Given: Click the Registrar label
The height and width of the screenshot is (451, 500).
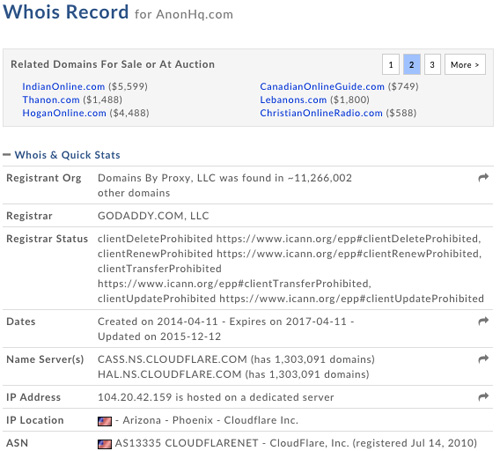Looking at the screenshot, I should tap(29, 216).
